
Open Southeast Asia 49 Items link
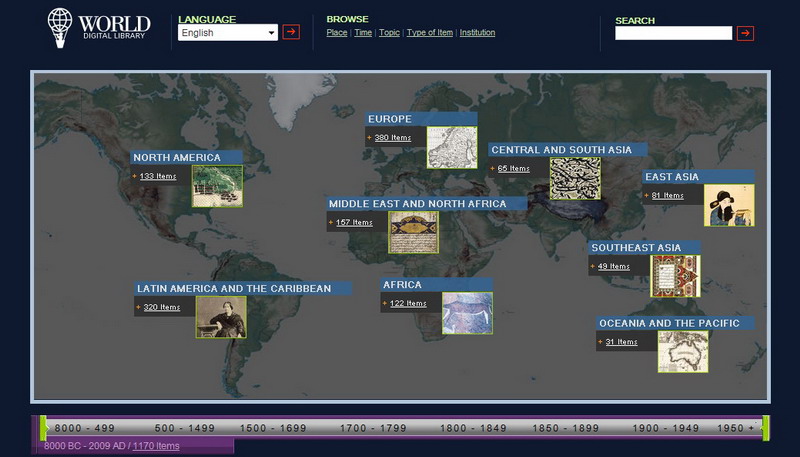point(614,266)
